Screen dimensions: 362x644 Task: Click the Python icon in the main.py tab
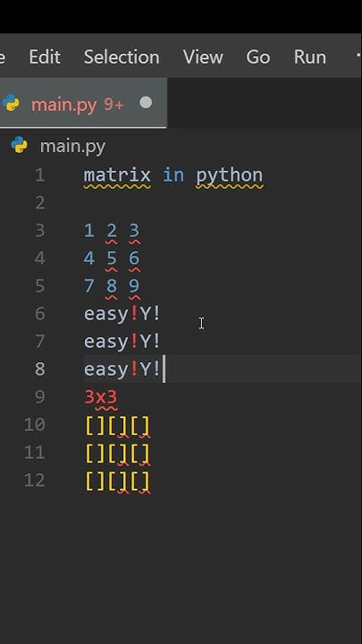click(x=11, y=103)
